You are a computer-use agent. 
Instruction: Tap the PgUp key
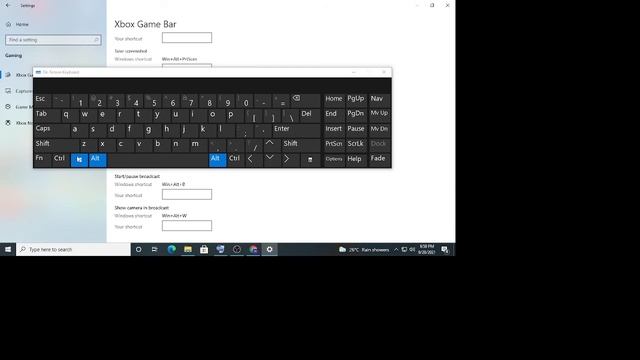(356, 100)
